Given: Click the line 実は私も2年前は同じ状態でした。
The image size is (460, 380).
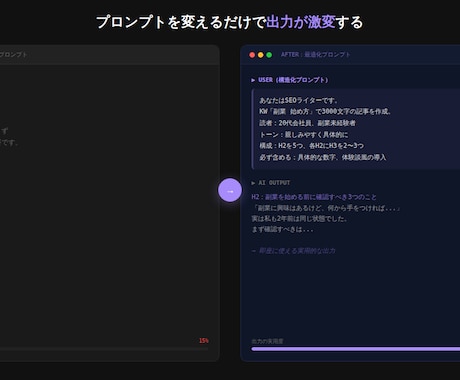Looking at the screenshot, I should pos(300,219).
